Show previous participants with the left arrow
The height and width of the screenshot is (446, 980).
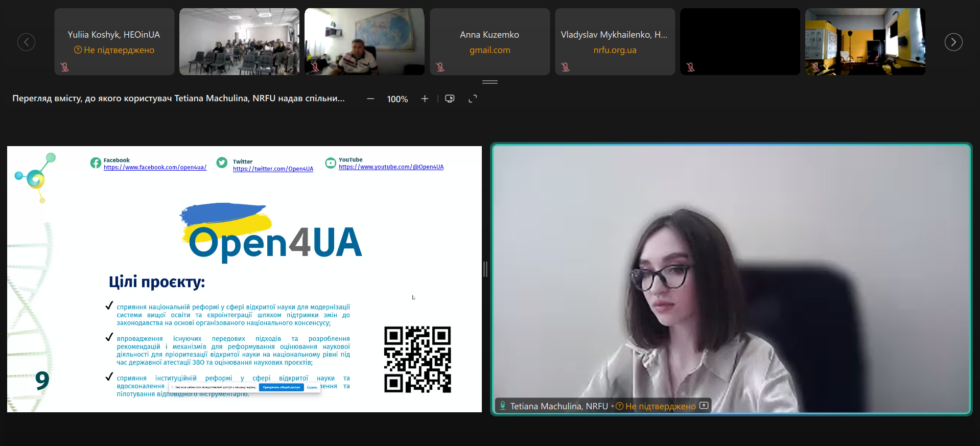pos(26,42)
